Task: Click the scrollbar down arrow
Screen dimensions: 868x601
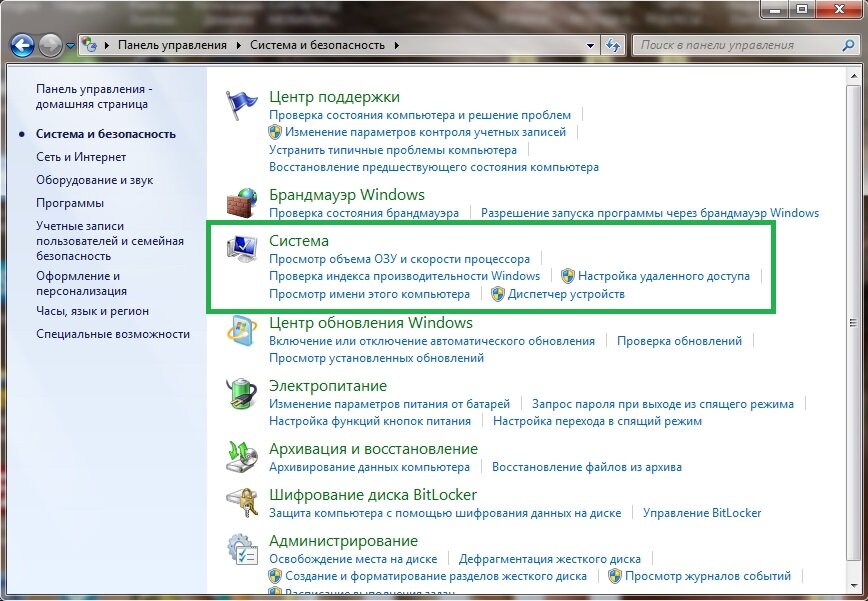Action: click(854, 585)
